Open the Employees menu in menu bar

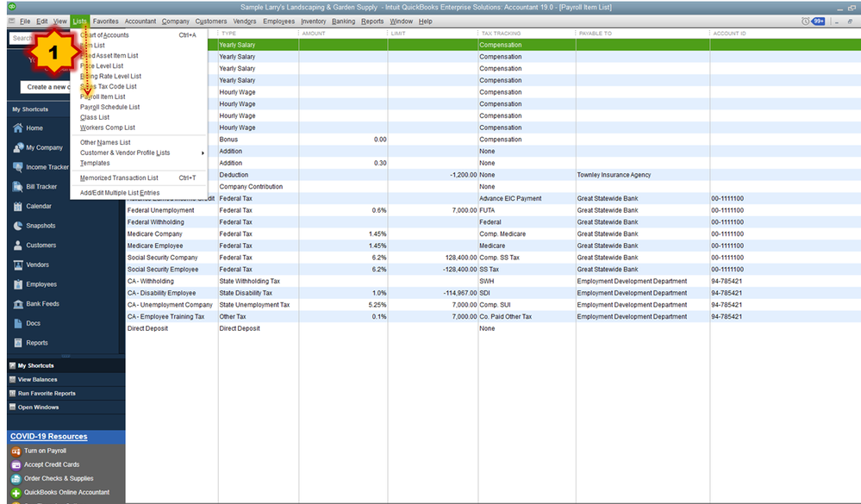point(278,22)
